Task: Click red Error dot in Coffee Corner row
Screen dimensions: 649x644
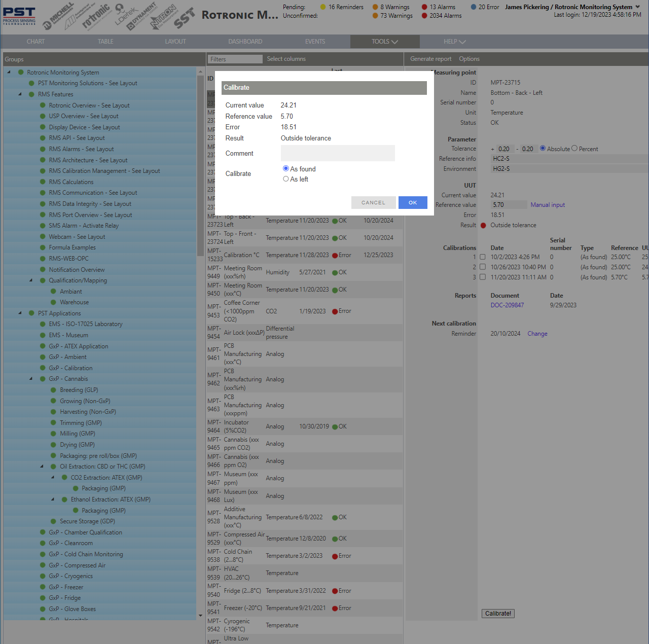Action: (335, 311)
